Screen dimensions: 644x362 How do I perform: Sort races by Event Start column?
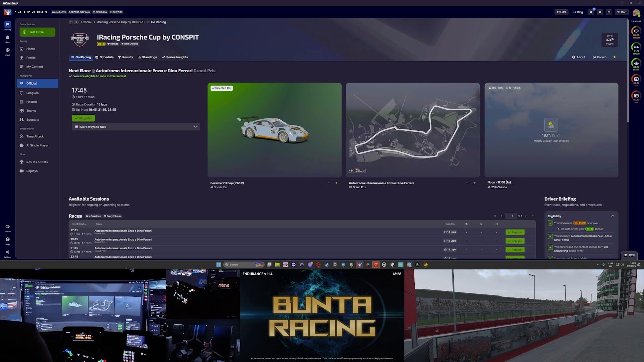[x=78, y=224]
